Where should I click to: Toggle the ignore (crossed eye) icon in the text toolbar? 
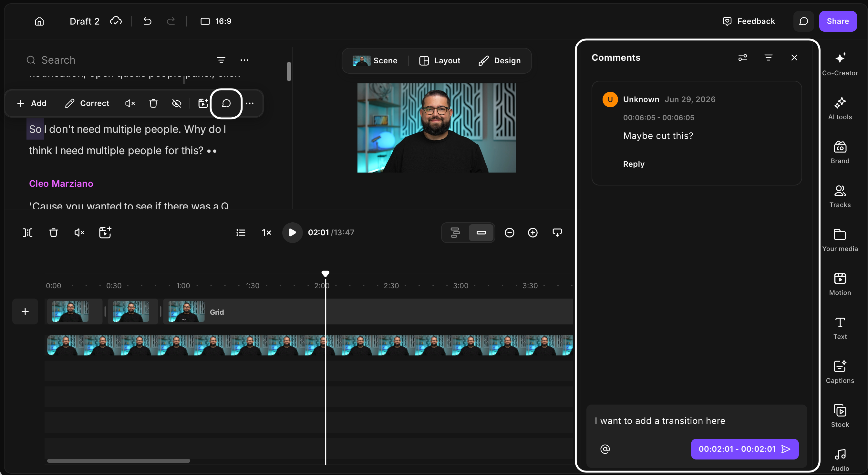click(x=177, y=103)
